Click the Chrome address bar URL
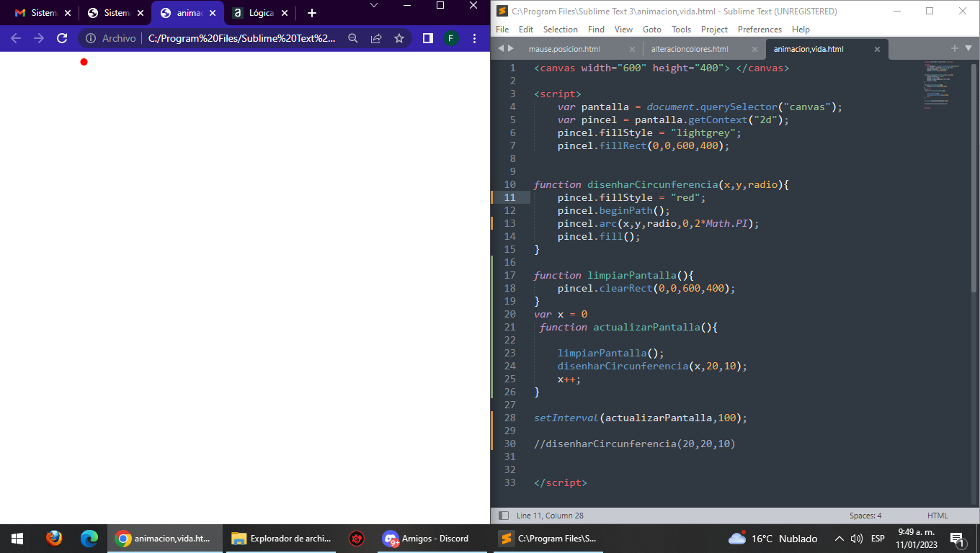Viewport: 980px width, 553px height. pyautogui.click(x=242, y=38)
